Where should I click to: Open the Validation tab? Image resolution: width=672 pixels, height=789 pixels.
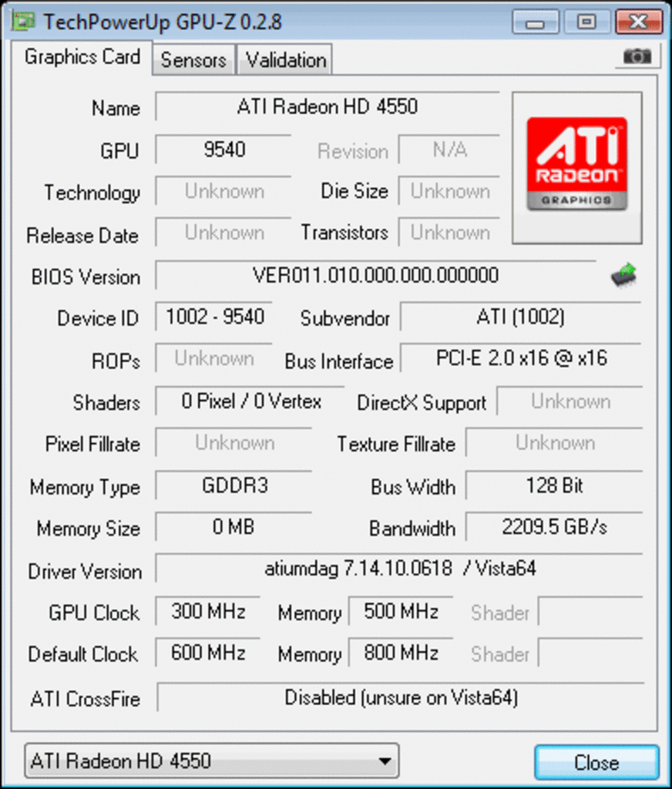(x=285, y=60)
